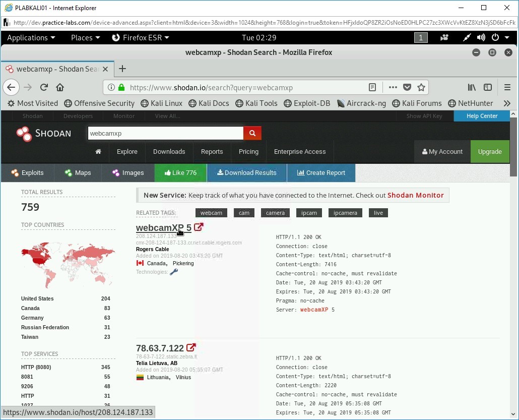Open the Images view on Shodan
Screen dimensions: 519x420
coord(127,173)
